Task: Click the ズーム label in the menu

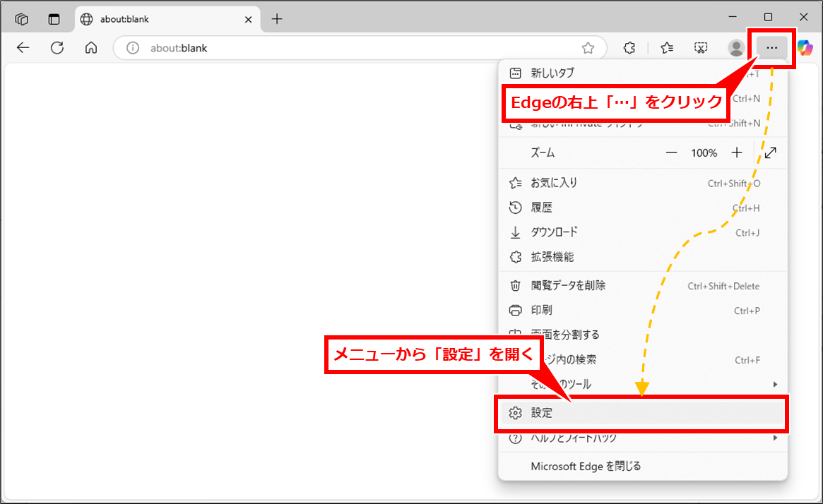Action: [x=543, y=152]
